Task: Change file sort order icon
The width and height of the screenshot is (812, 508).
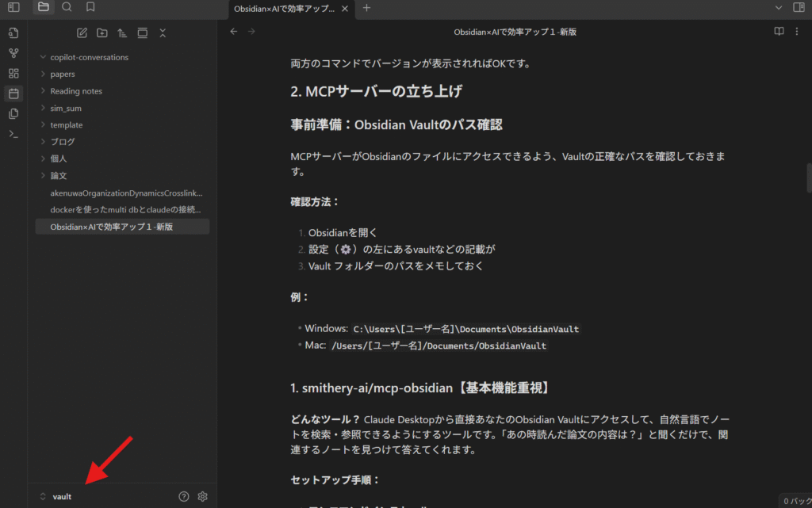Action: (x=122, y=33)
